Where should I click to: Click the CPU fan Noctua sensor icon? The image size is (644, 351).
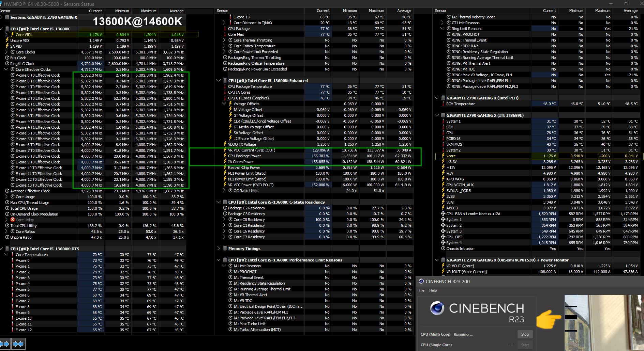(443, 214)
